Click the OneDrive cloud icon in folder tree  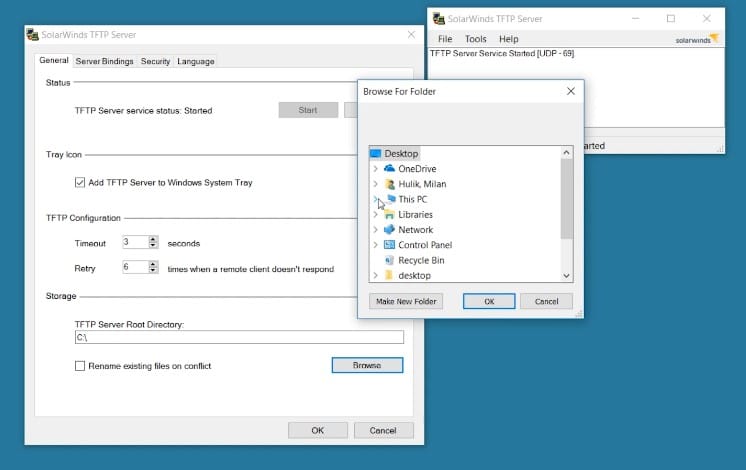[x=389, y=168]
